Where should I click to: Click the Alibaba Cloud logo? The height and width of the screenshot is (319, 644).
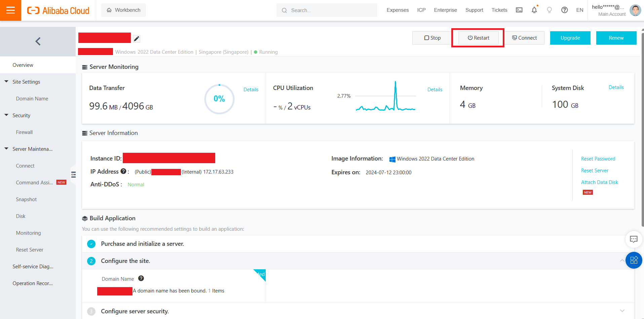pos(58,11)
